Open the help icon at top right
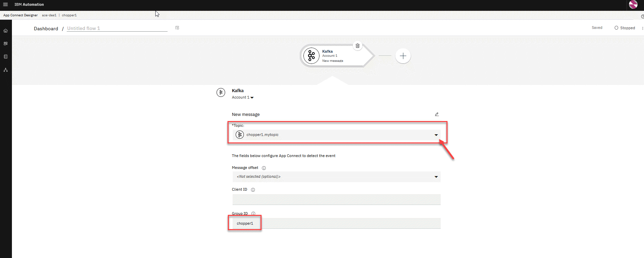 (x=642, y=16)
